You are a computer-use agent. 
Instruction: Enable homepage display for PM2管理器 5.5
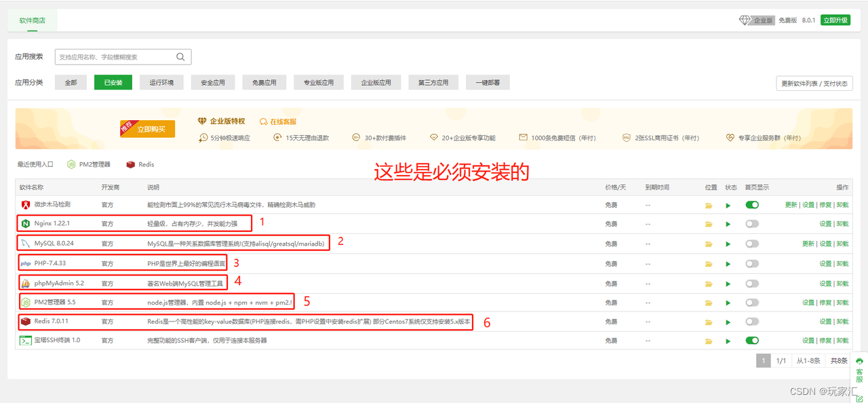click(x=752, y=303)
